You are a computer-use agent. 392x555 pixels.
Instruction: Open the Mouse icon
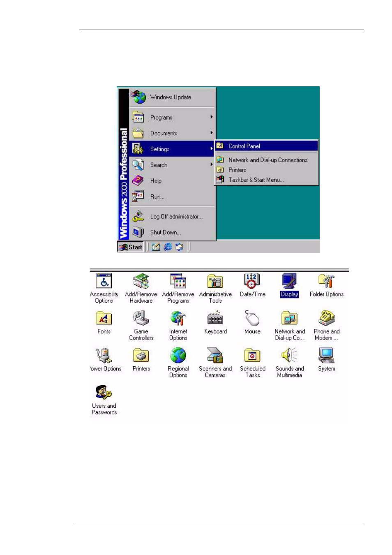pos(252,319)
